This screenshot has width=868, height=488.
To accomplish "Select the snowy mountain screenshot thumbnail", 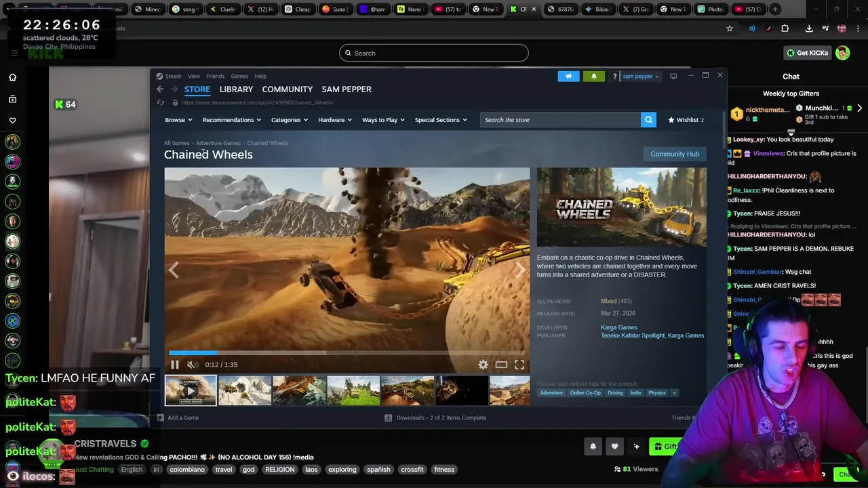I will pos(245,390).
